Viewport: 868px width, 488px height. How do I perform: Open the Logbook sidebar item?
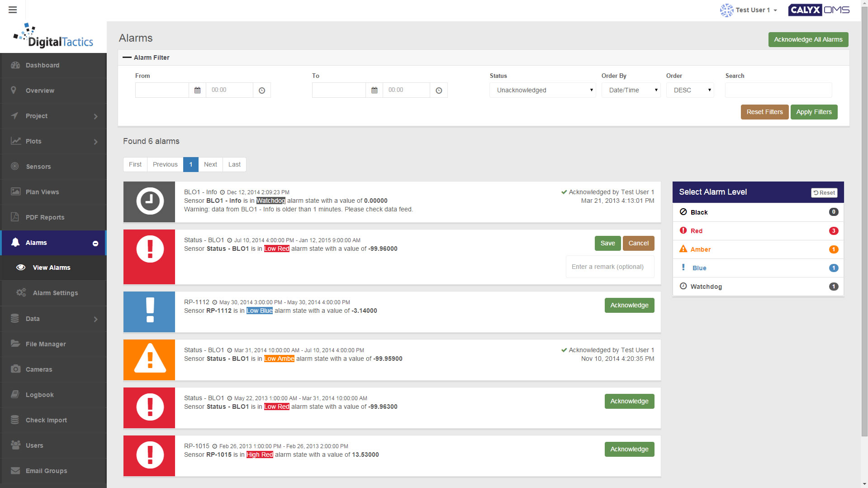(x=39, y=395)
